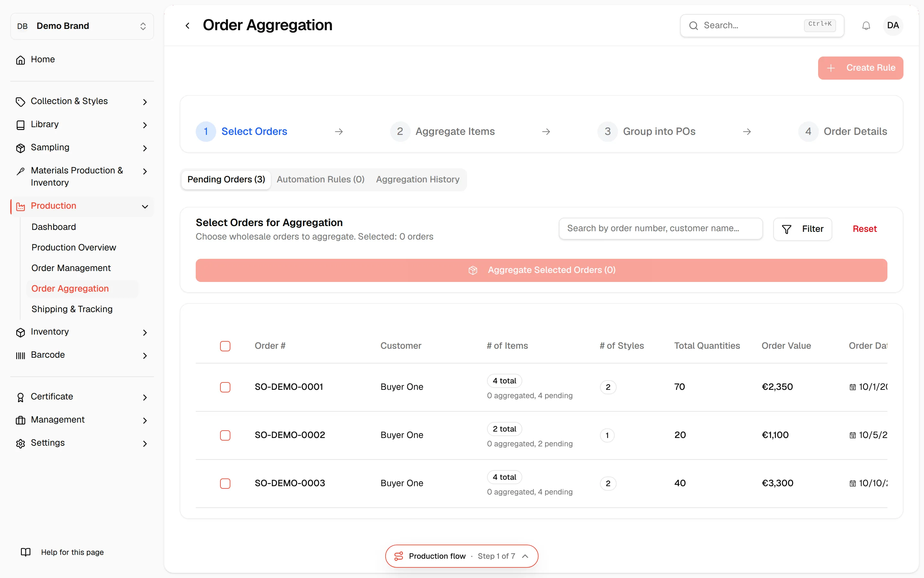Expand the Certificate chevron
The image size is (924, 578).
145,397
